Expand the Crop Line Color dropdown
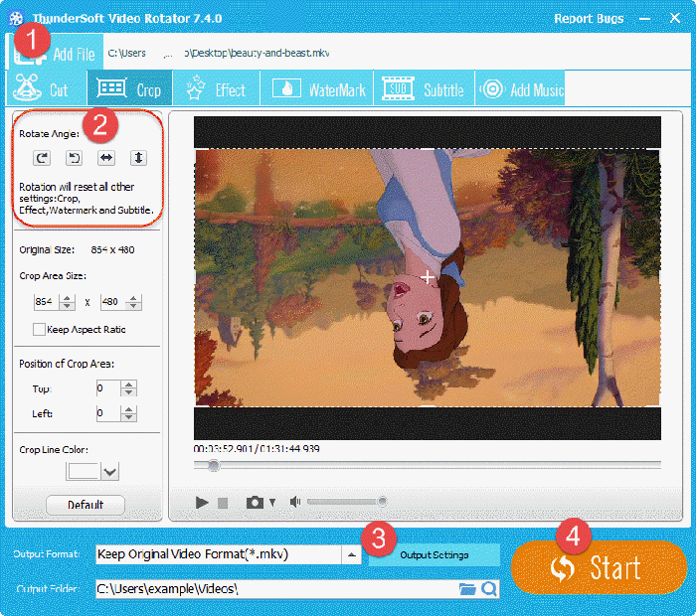 109,473
